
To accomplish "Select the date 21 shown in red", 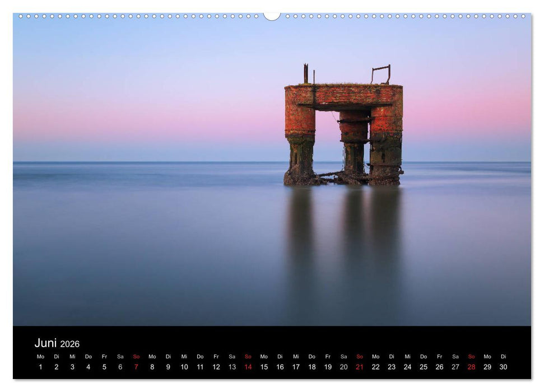I will [x=359, y=366].
